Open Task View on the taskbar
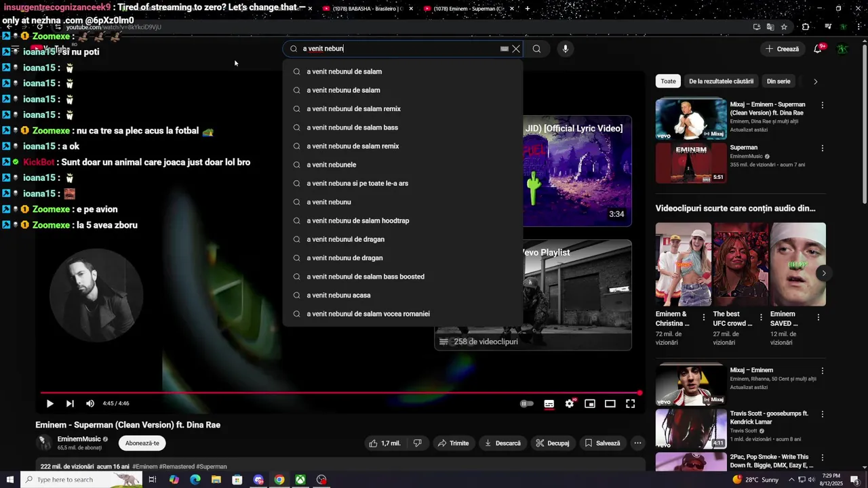The height and width of the screenshot is (488, 868). tap(153, 480)
